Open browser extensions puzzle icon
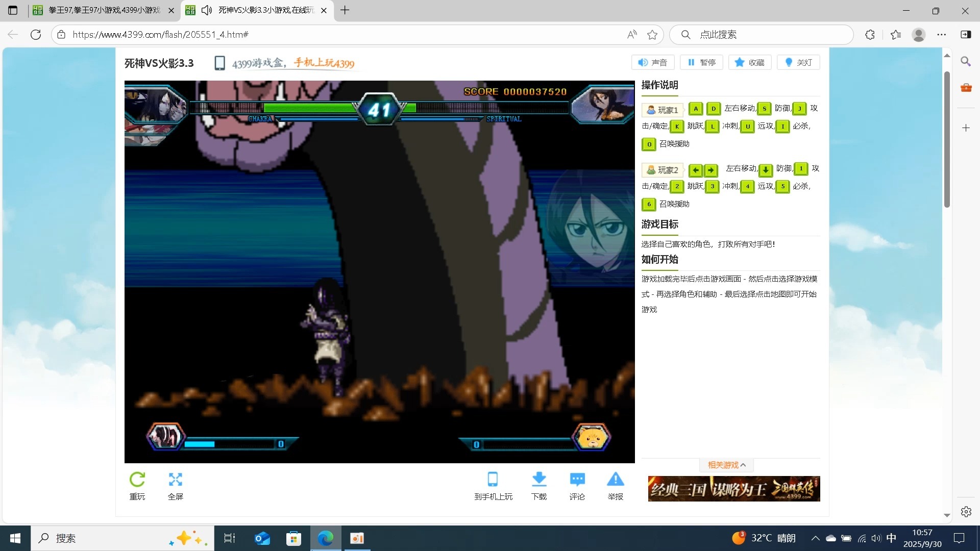 [x=870, y=35]
